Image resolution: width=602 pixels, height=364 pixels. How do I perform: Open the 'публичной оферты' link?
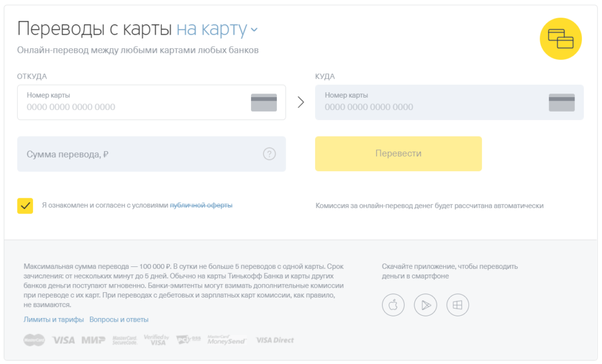click(x=201, y=205)
